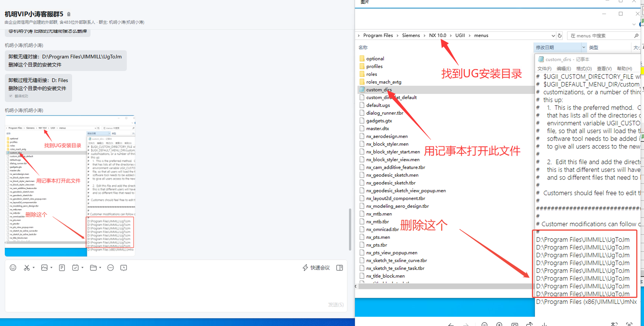
Task: Click NX 10.0 breadcrumb in the picture
Action: coord(438,35)
